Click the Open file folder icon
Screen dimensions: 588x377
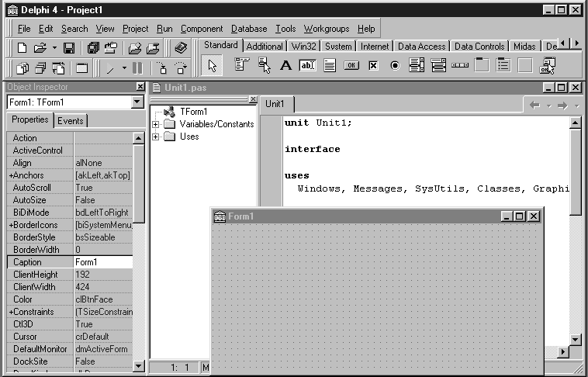click(40, 48)
